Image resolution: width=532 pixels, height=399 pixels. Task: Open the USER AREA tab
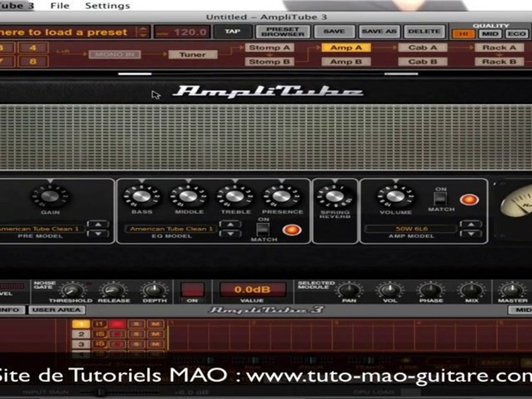[57, 310]
